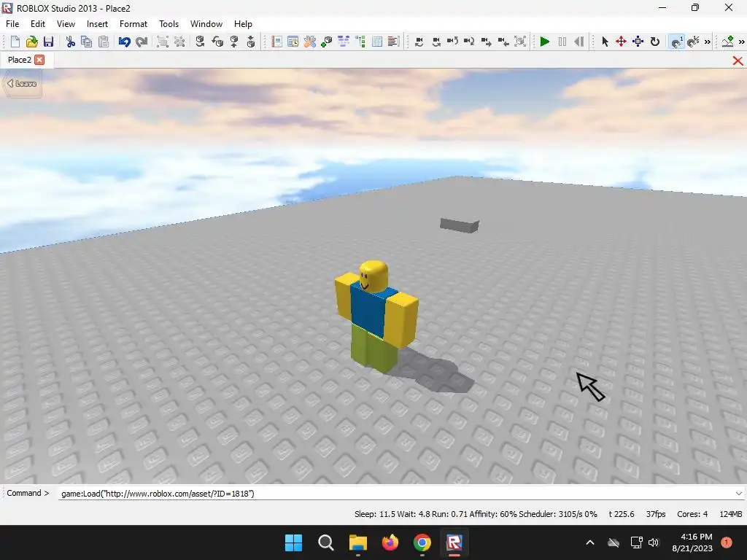Click the Group selection icon
The height and width of the screenshot is (560, 747).
coord(163,42)
